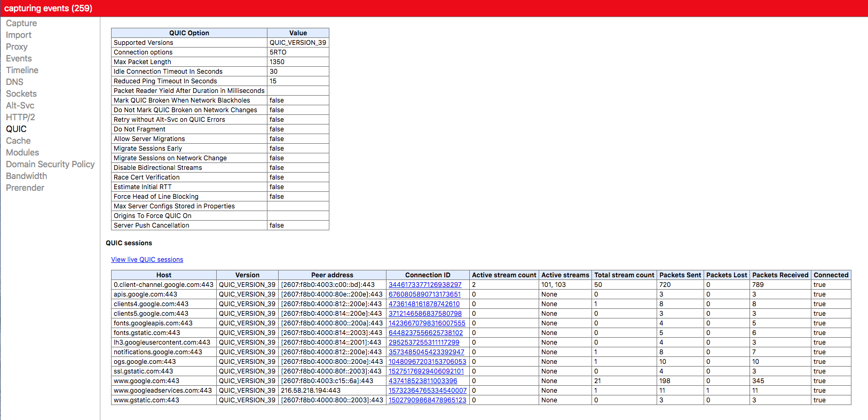The image size is (868, 420).
Task: Switch to the Sockets tab
Action: (21, 94)
